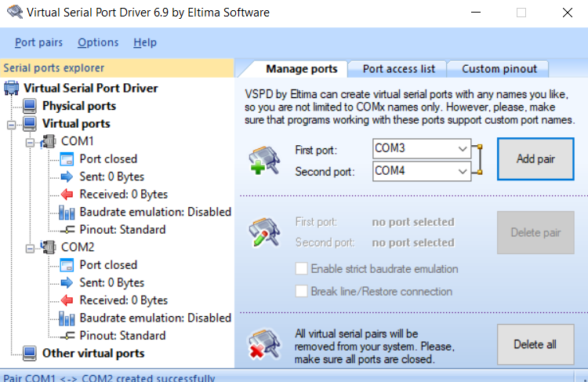Viewport: 588px width, 382px height.
Task: Switch to the Custom pinout tab
Action: coord(499,69)
